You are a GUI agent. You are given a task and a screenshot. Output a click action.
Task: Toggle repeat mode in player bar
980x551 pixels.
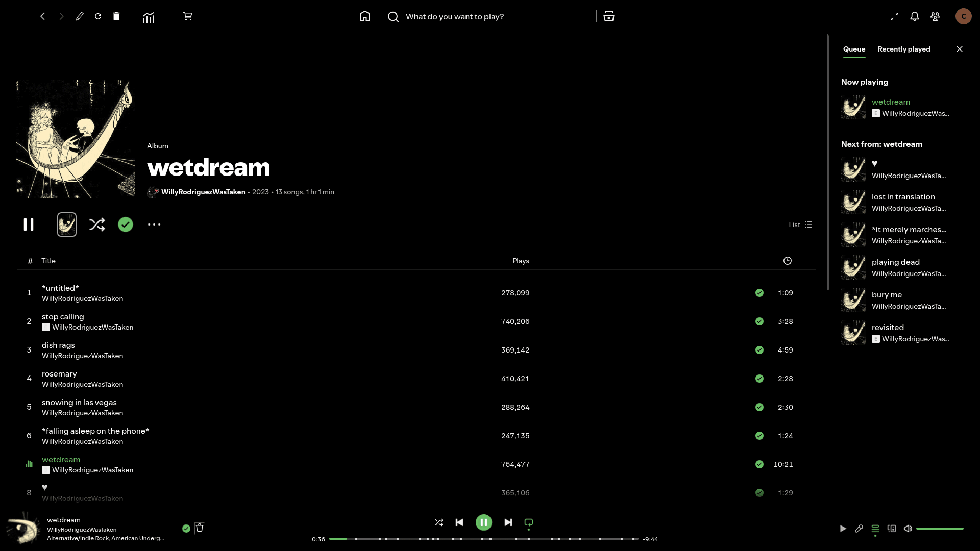529,522
